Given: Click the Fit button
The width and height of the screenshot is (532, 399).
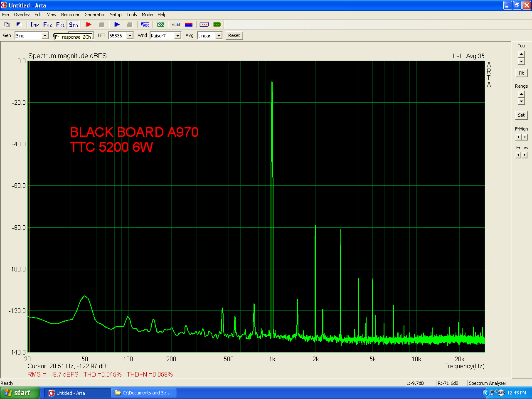Looking at the screenshot, I should pyautogui.click(x=521, y=73).
